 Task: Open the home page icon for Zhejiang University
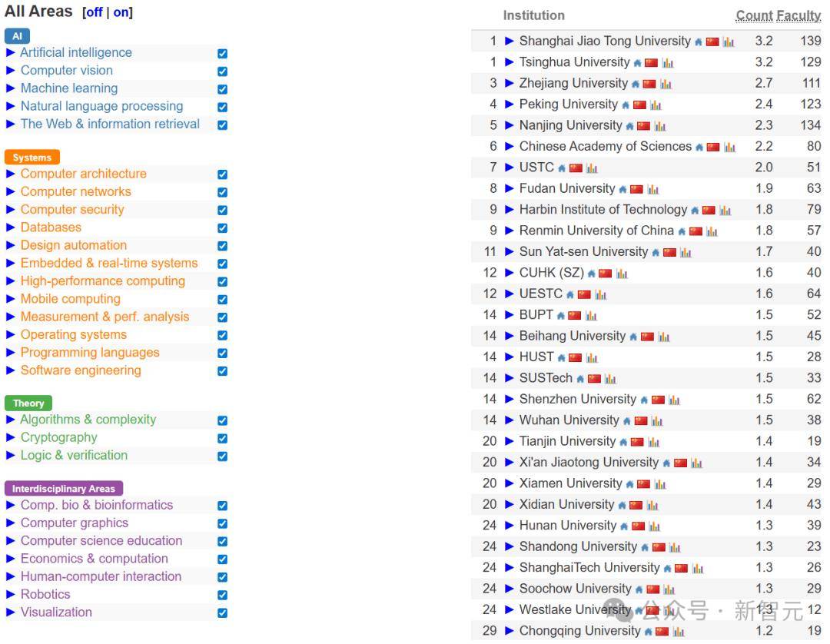click(636, 85)
